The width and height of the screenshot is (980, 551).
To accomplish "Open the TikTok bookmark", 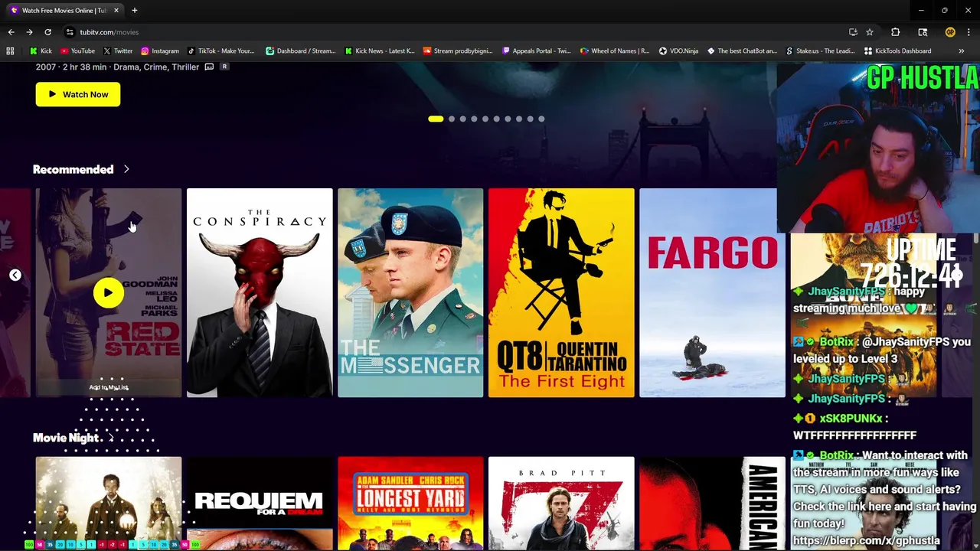I will coord(220,51).
